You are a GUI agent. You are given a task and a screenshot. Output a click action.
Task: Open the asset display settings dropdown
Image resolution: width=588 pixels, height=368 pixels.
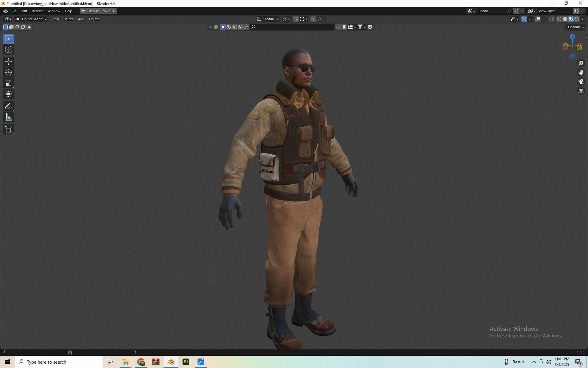352,27
